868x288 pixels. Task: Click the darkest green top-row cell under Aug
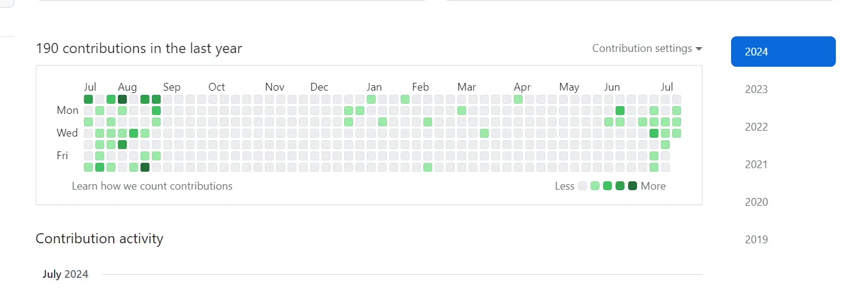click(122, 100)
